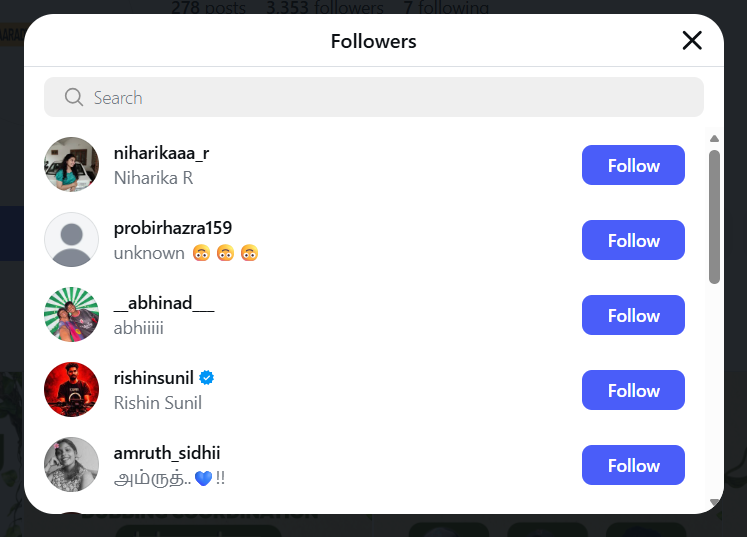Open probirhazra159's default avatar
Screen dimensions: 747x537
(72, 240)
